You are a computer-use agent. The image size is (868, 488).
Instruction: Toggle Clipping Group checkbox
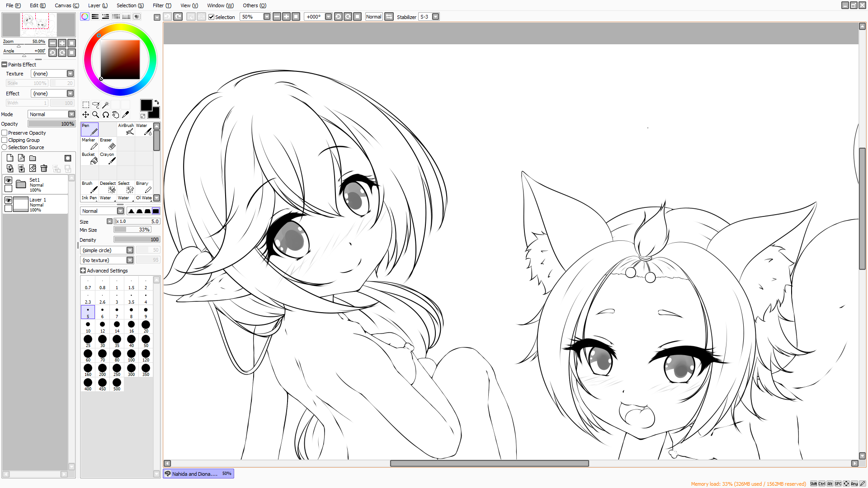(x=5, y=140)
